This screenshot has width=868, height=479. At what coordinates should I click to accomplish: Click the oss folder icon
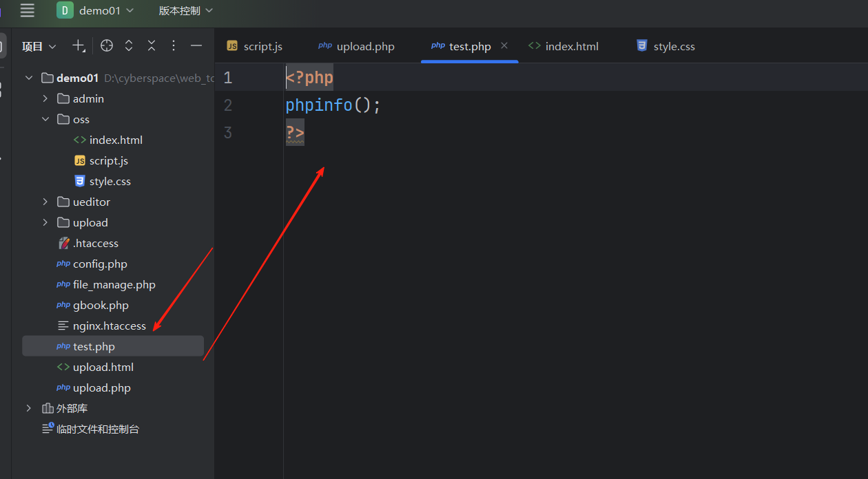coord(63,119)
